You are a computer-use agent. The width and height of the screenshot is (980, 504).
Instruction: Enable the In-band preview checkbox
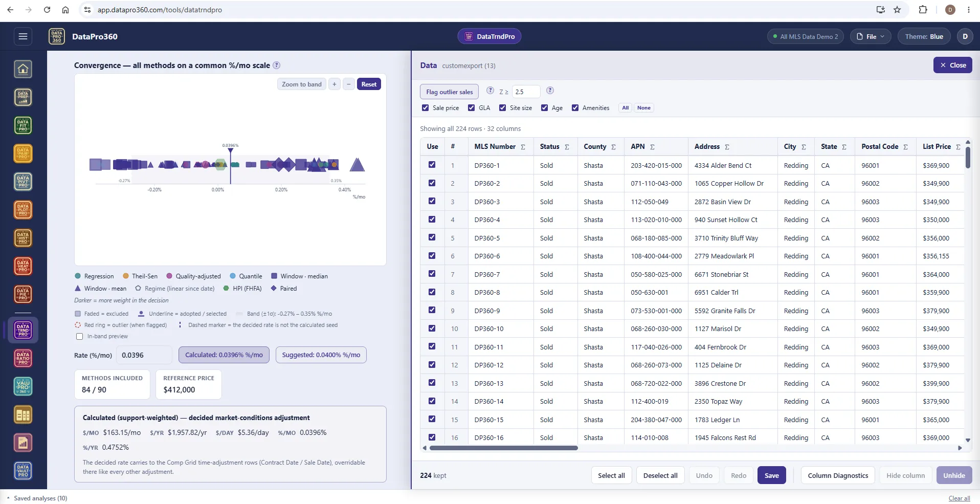[x=79, y=336]
